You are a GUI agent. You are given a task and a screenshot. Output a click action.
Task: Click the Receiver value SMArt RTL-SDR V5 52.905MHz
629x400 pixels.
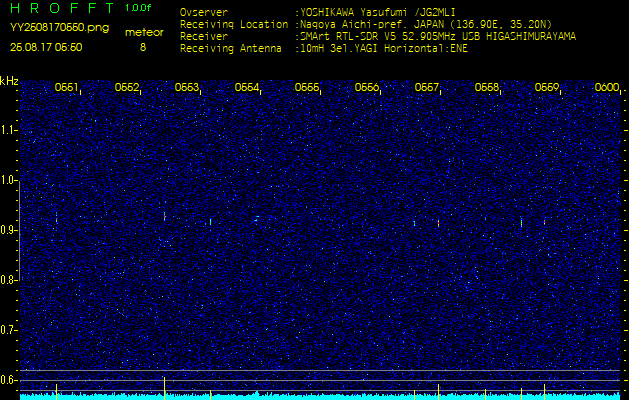[438, 37]
